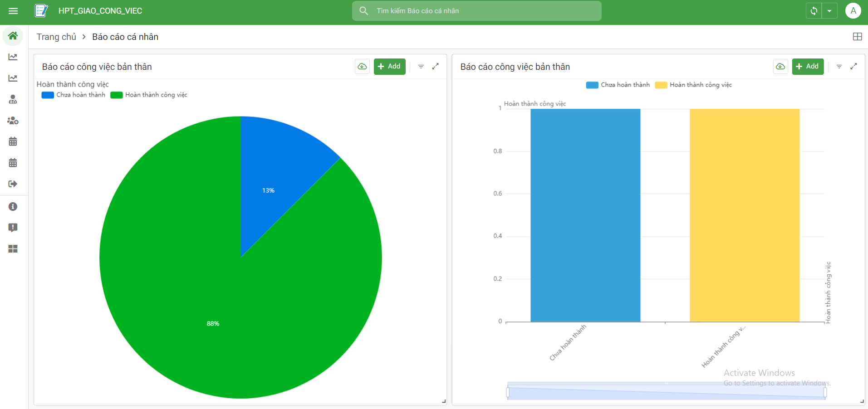868x409 pixels.
Task: Download the pie chart report via cloud icon
Action: click(x=362, y=67)
